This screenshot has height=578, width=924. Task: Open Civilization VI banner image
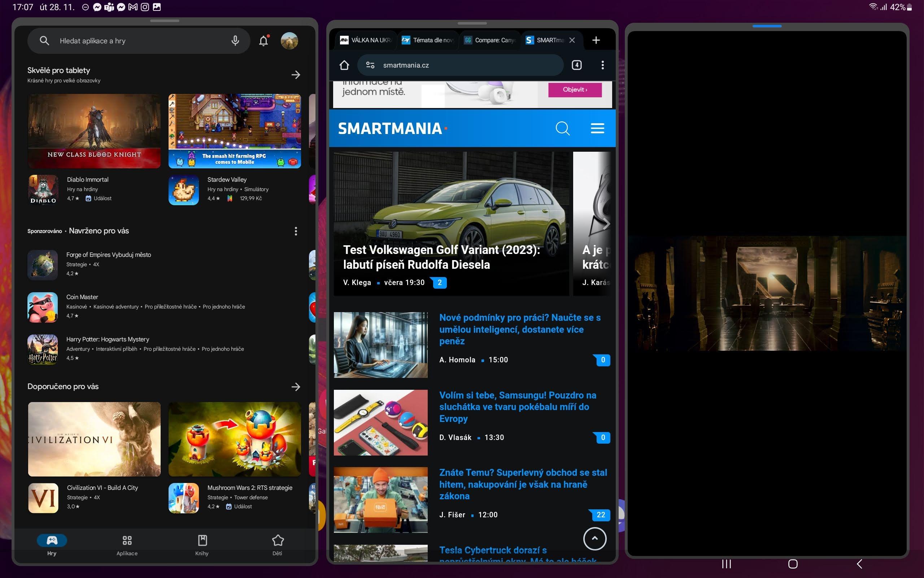94,439
